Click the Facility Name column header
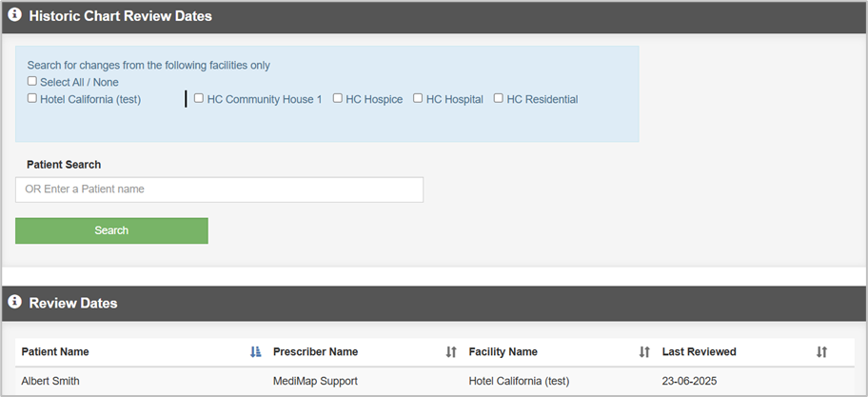Viewport: 868px width, 397px height. [503, 352]
